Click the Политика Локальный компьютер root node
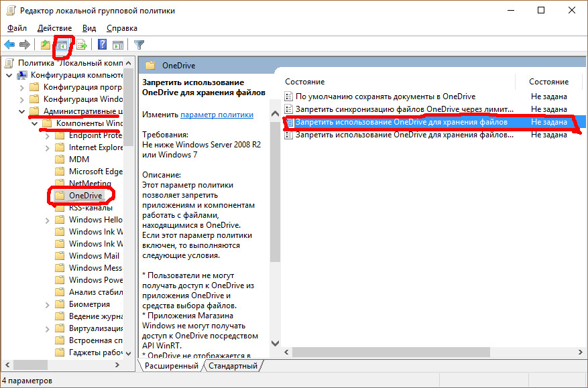 70,62
